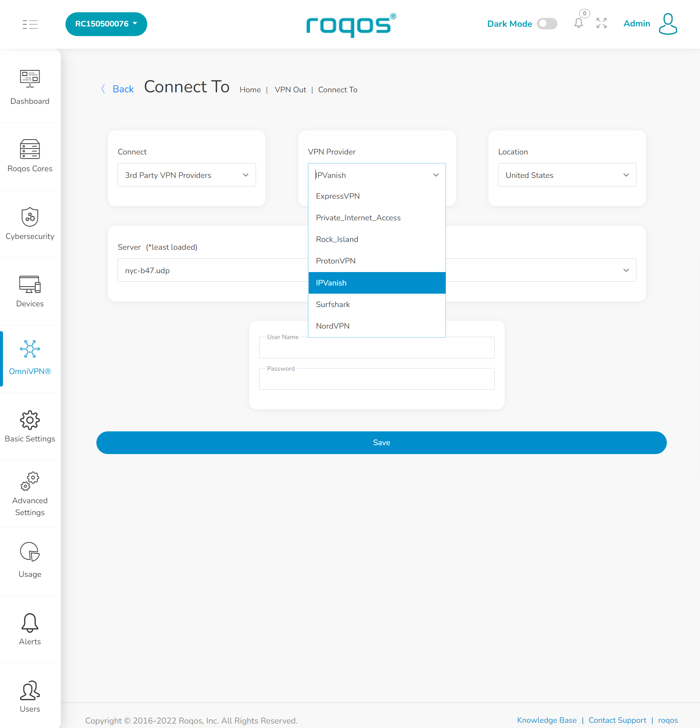Select Rock_Island from the provider list

[377, 239]
